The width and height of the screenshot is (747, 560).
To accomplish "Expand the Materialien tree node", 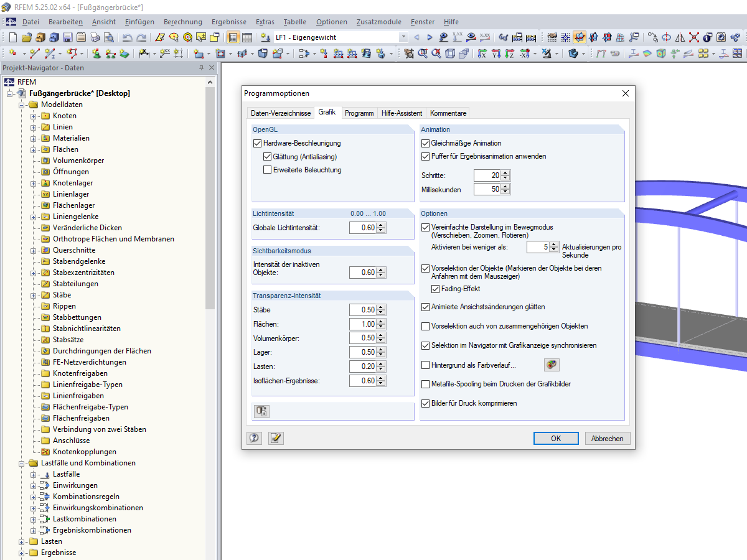I will pyautogui.click(x=34, y=138).
